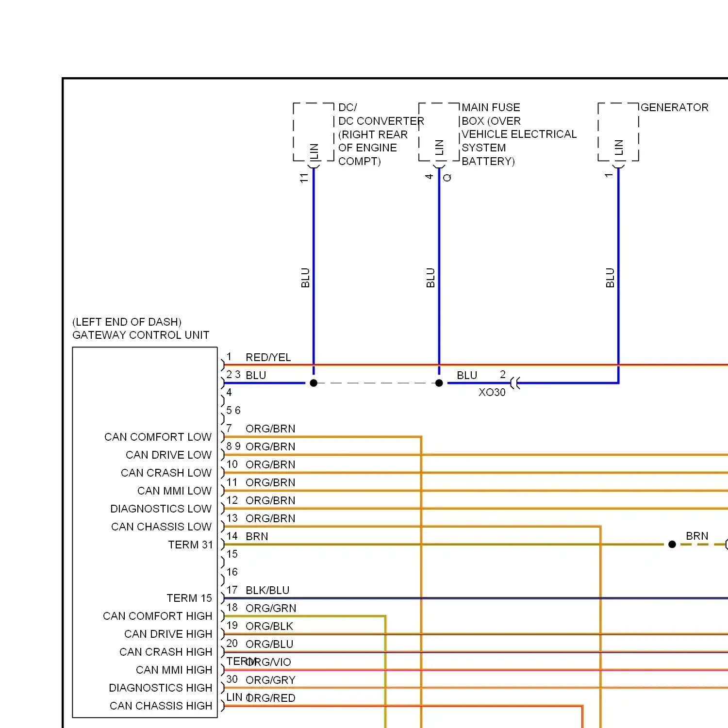Click the CAN CHASSIS HIGH label
Image resolution: width=728 pixels, height=728 pixels.
pyautogui.click(x=161, y=706)
